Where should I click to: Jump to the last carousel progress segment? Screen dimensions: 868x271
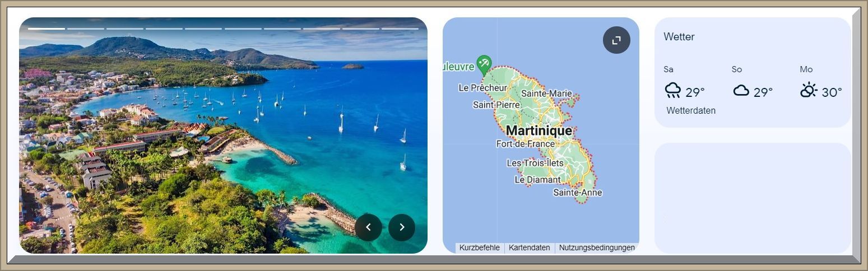pos(400,29)
